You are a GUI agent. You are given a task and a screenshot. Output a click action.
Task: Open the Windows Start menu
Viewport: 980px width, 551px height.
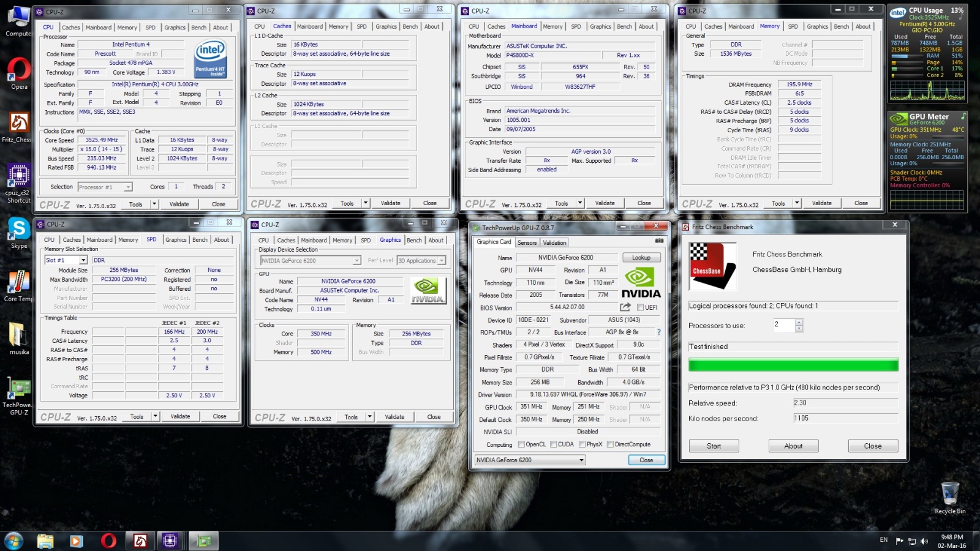point(13,541)
